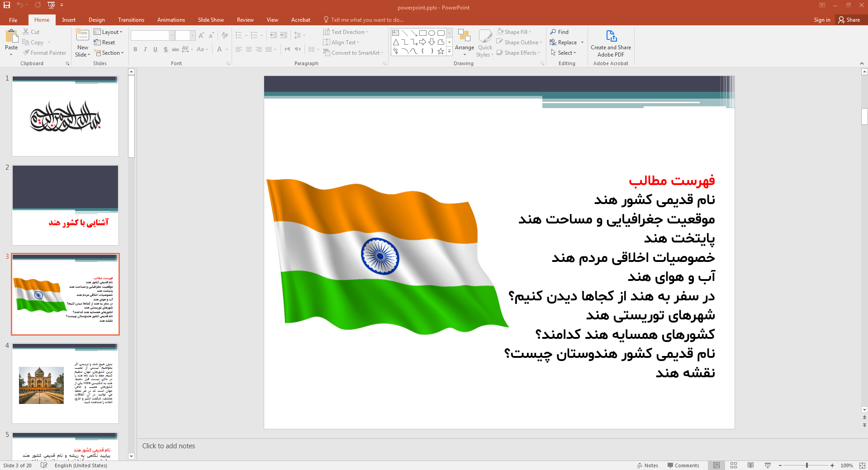Click spell check icon in status bar
Viewport: 868px width, 470px height.
click(44, 465)
